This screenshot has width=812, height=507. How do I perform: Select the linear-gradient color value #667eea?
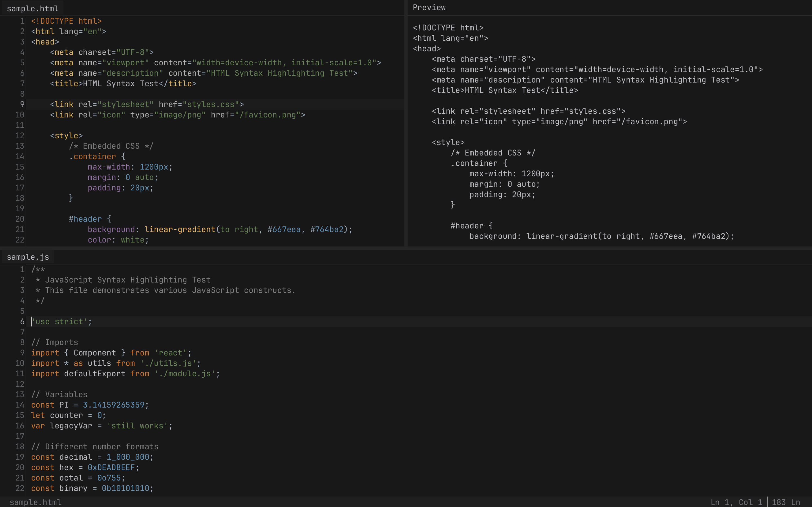click(x=284, y=229)
